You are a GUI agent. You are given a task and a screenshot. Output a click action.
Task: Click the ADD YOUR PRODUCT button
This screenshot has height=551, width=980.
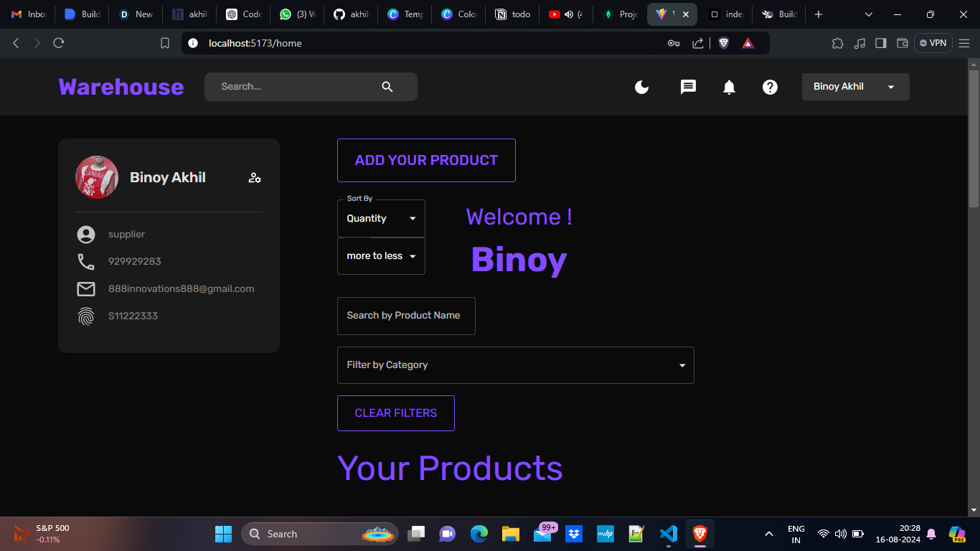pos(426,160)
